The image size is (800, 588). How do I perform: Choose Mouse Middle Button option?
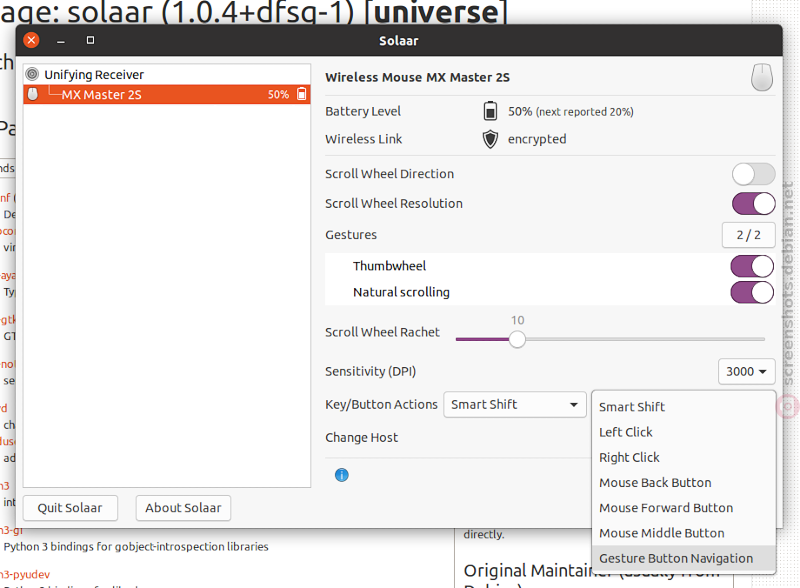684,533
